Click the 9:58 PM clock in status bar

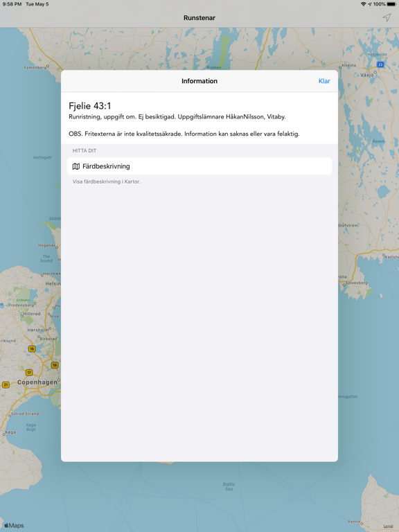click(x=12, y=4)
